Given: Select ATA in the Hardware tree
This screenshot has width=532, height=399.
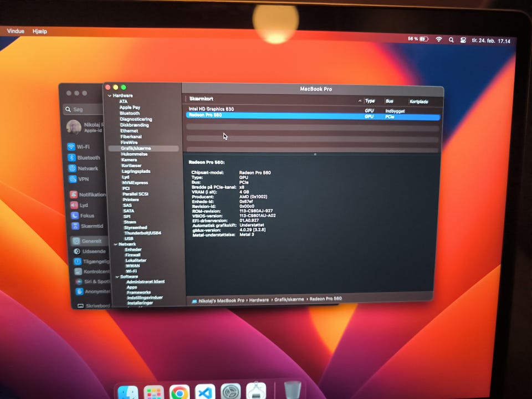Looking at the screenshot, I should pyautogui.click(x=123, y=101).
